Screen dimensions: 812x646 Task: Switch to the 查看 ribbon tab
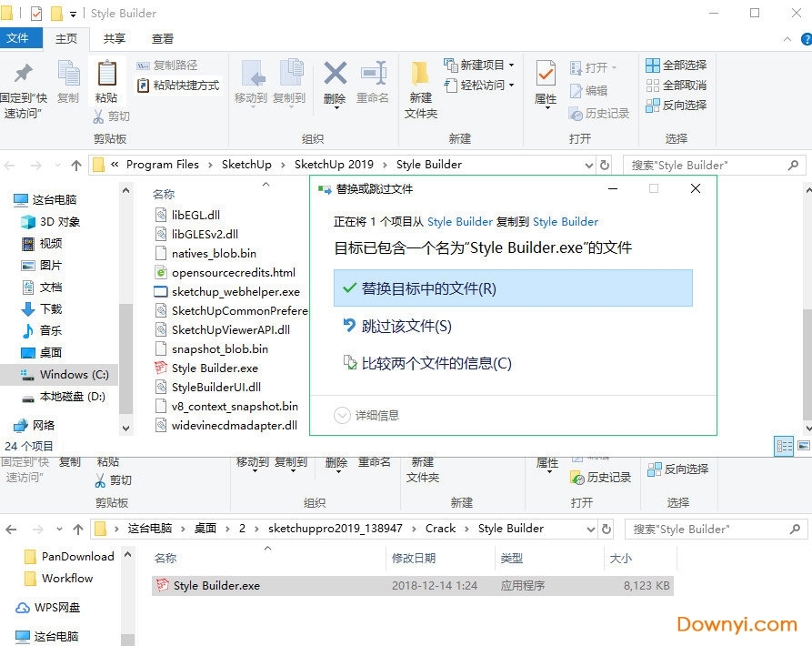click(164, 38)
